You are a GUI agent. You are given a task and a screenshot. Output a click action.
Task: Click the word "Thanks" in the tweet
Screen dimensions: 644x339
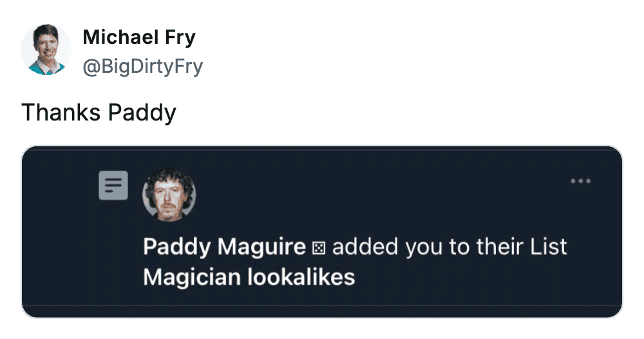coord(61,113)
